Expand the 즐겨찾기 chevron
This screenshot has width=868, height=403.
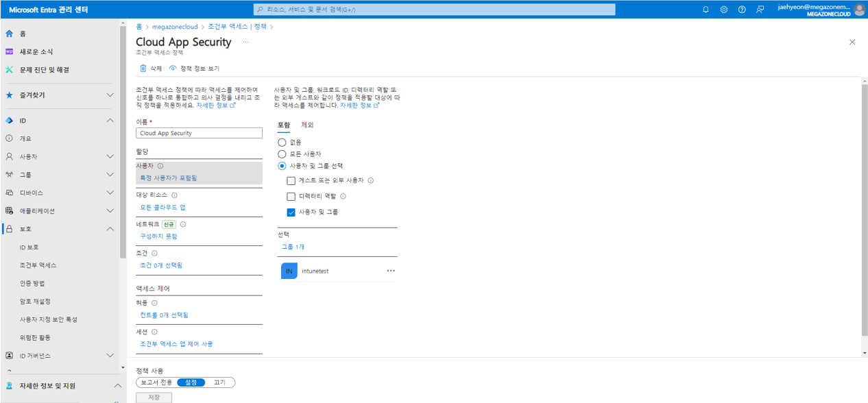pos(110,95)
